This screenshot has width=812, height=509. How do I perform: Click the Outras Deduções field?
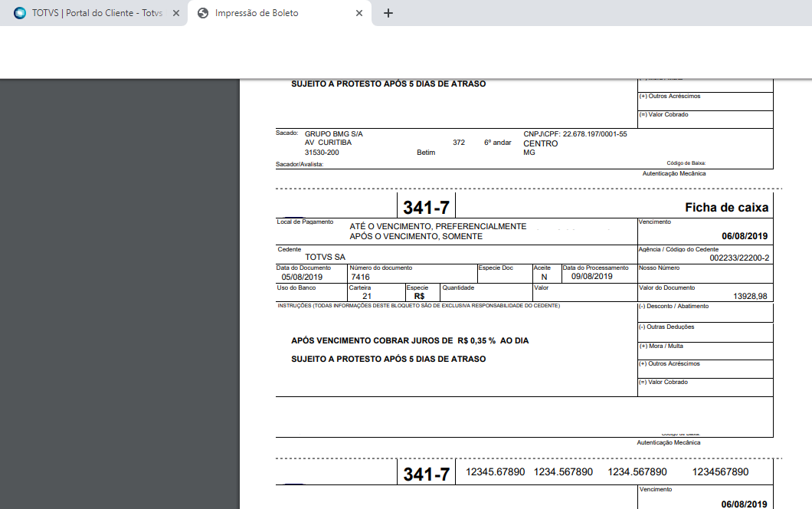(706, 333)
